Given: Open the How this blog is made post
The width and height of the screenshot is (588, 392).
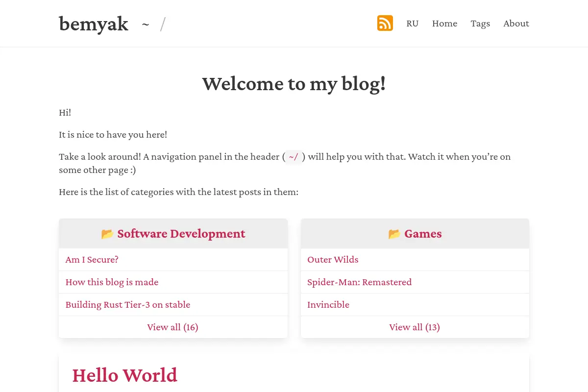Looking at the screenshot, I should pos(112,282).
